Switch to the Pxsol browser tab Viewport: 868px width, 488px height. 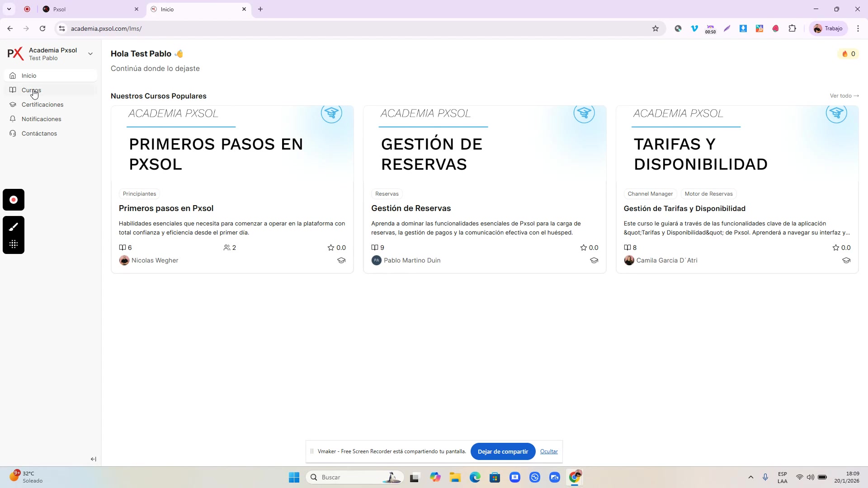pyautogui.click(x=90, y=9)
